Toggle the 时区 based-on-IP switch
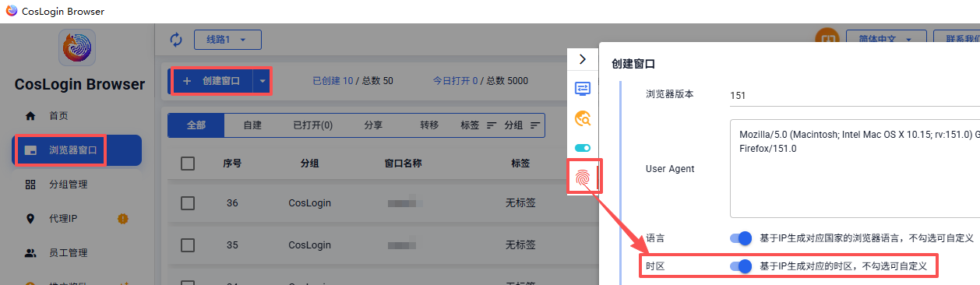 pos(741,266)
